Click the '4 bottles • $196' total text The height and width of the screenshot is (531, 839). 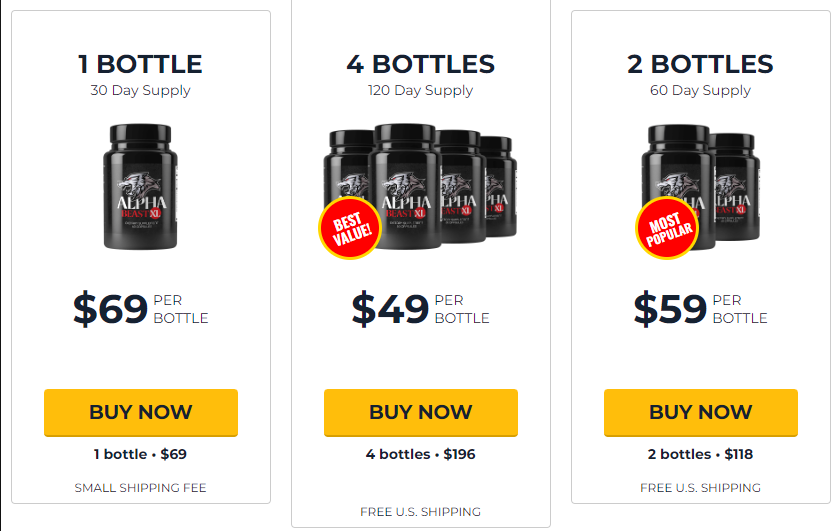421,454
